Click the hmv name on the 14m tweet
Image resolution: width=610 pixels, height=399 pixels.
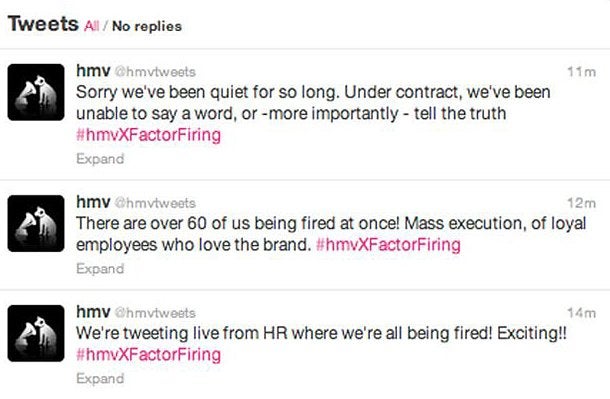[93, 312]
